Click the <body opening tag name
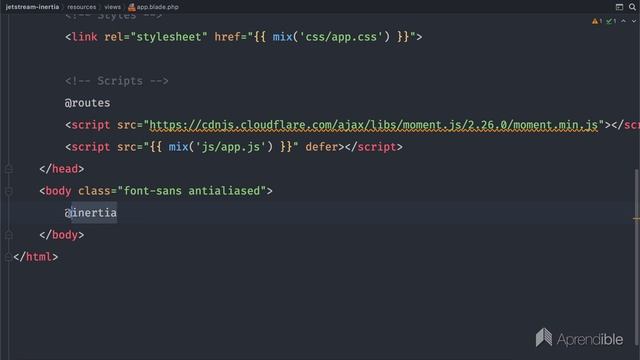 click(58, 191)
